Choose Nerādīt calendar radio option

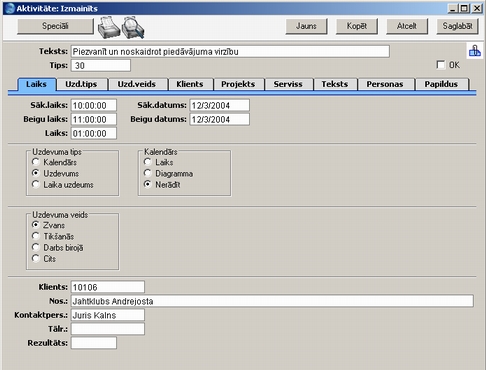click(148, 184)
